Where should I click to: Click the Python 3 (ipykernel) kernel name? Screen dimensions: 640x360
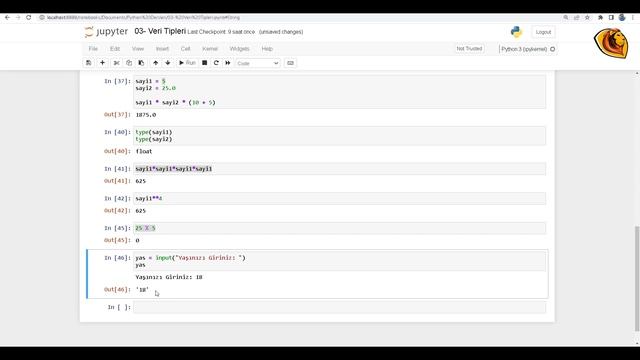coord(524,49)
